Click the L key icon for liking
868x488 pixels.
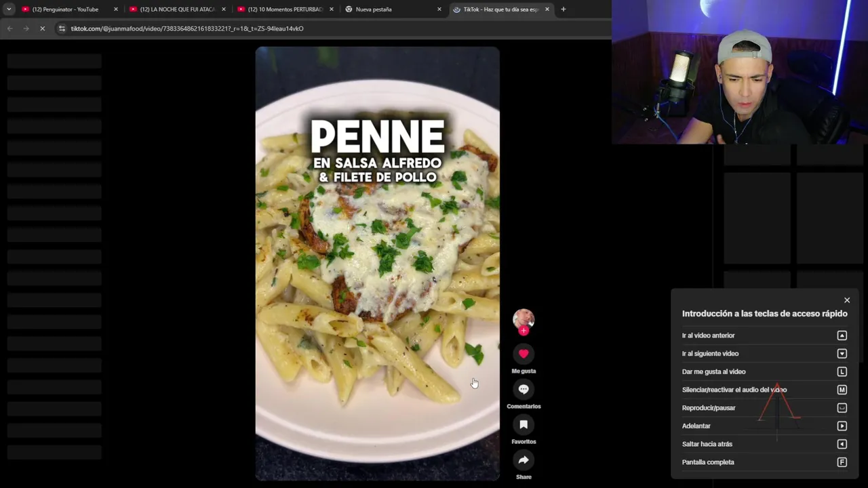[842, 371]
